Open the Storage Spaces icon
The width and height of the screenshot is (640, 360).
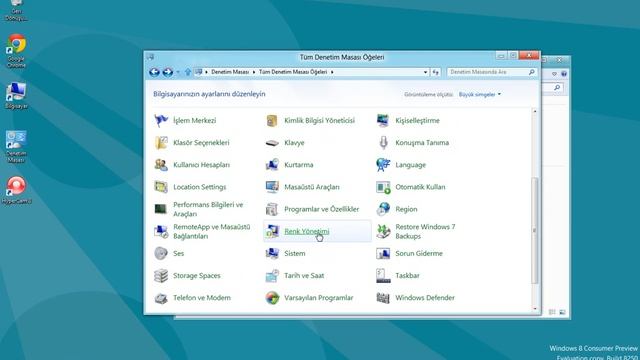(161, 276)
